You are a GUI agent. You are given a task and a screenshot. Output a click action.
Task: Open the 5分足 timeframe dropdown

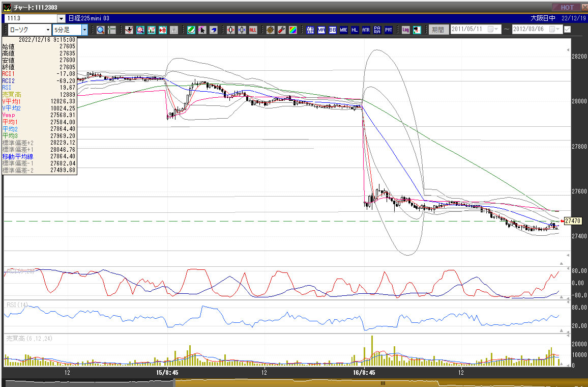(84, 30)
